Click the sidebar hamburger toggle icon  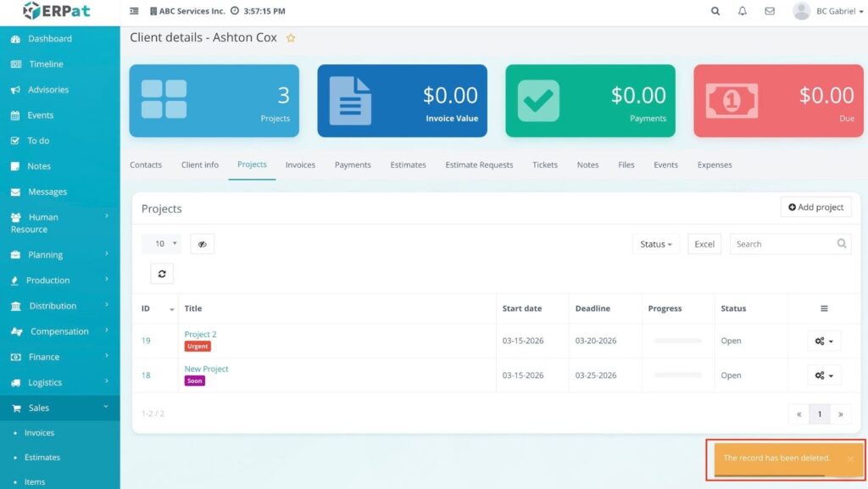point(134,11)
